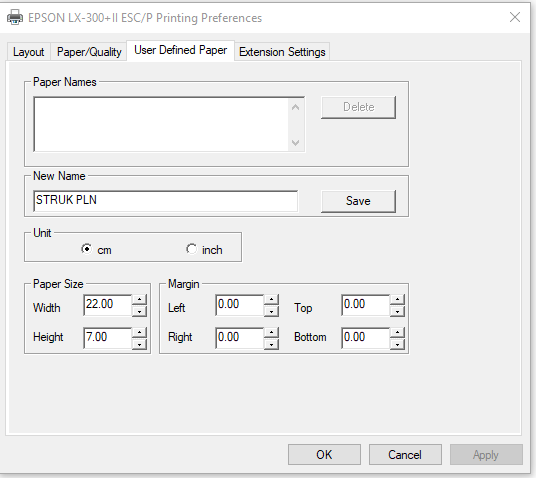Increase the Right margin with up arrow
Image resolution: width=536 pixels, height=478 pixels.
pyautogui.click(x=271, y=333)
